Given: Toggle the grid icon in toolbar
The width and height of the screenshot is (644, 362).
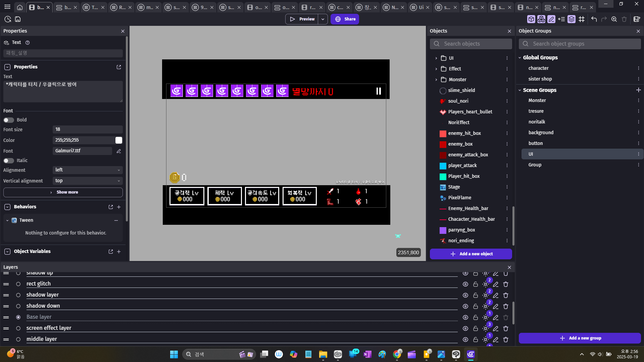Looking at the screenshot, I should (582, 19).
